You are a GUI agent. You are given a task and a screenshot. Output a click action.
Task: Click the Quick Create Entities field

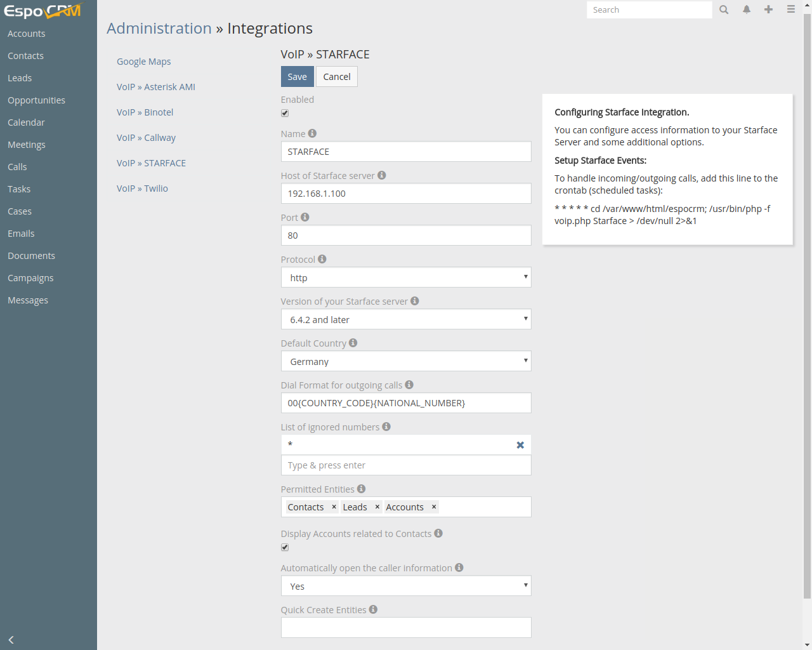[x=406, y=628]
